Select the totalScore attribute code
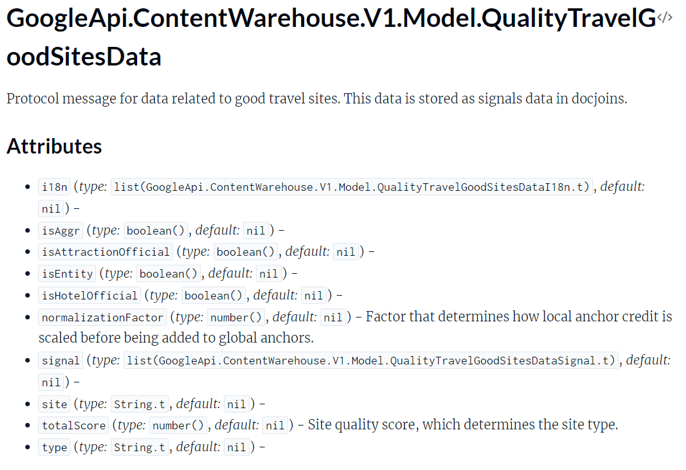 (x=74, y=425)
